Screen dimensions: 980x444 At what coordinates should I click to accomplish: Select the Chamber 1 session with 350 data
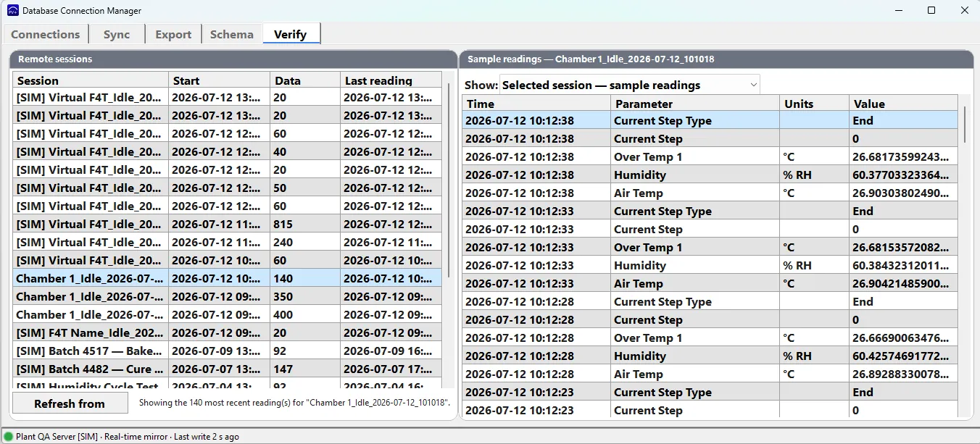[x=227, y=296]
